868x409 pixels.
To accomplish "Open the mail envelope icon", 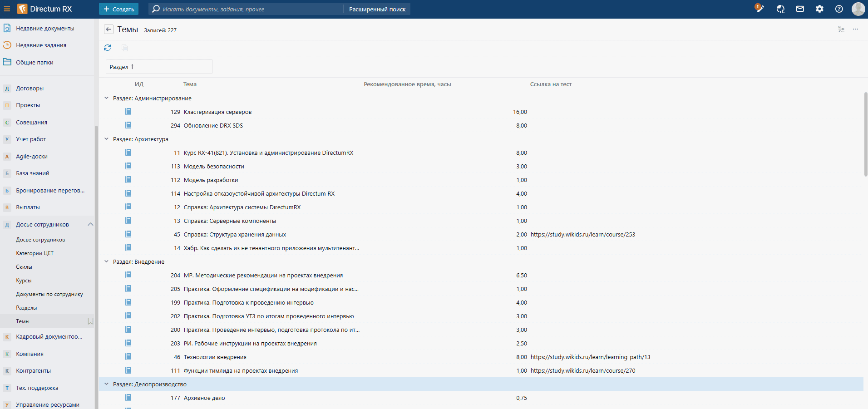I will (800, 9).
